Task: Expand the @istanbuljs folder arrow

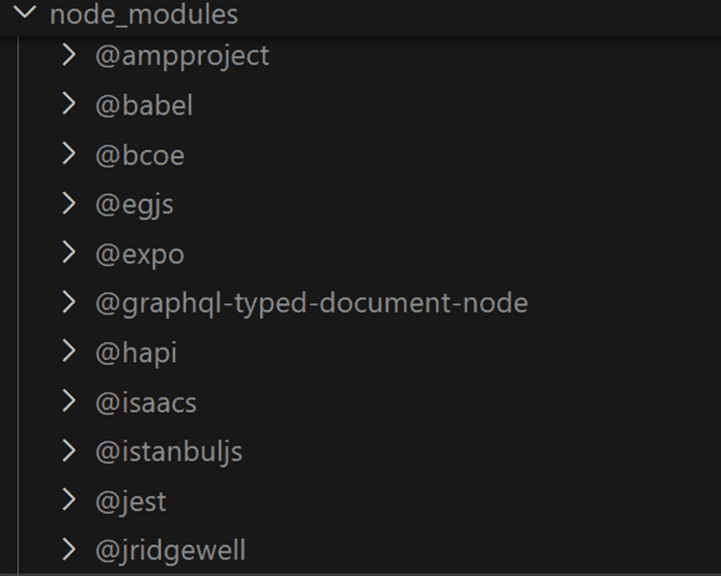Action: coord(69,450)
